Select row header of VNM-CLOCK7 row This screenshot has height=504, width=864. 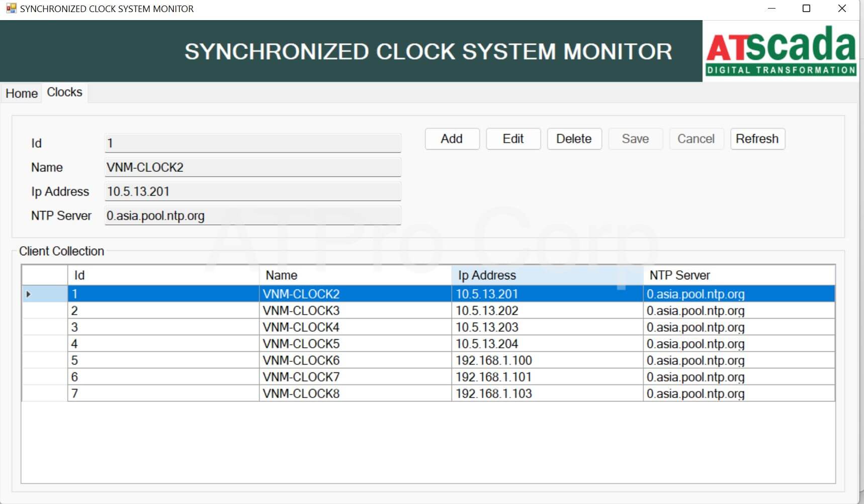pyautogui.click(x=45, y=377)
